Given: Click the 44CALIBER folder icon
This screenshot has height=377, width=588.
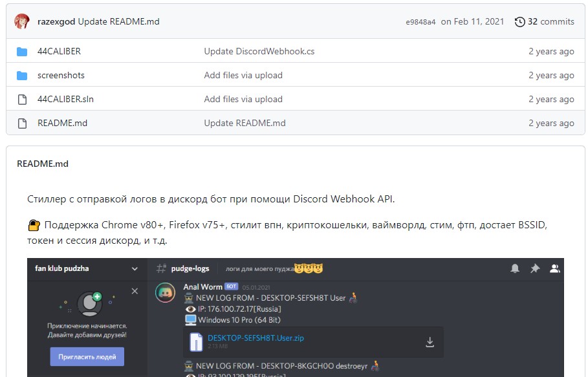Looking at the screenshot, I should (x=22, y=51).
